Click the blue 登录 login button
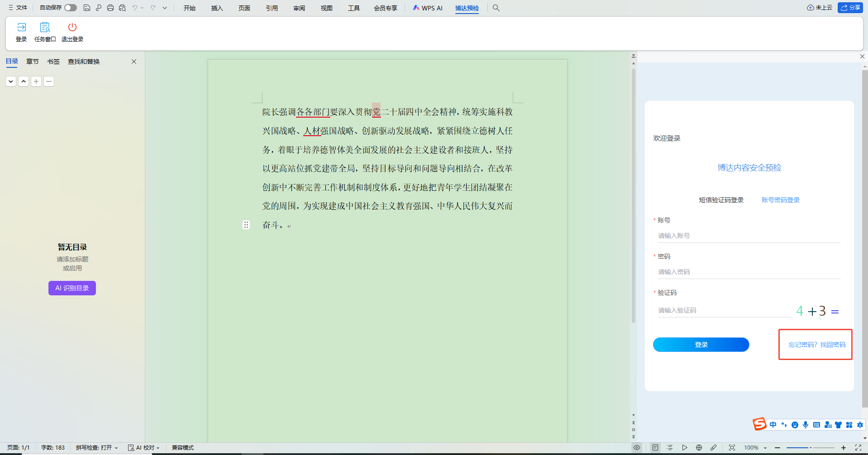Viewport: 868px width, 455px height. [x=701, y=345]
